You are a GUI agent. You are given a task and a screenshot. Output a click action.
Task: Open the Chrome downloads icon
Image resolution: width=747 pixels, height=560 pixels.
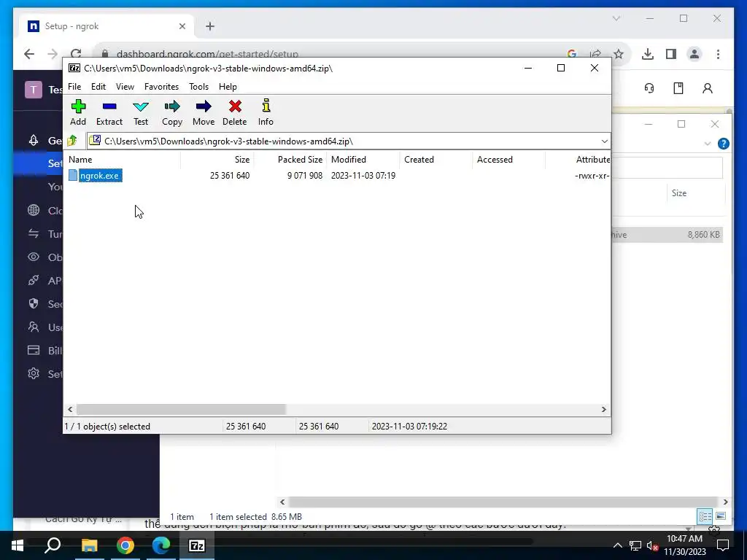[x=648, y=54]
